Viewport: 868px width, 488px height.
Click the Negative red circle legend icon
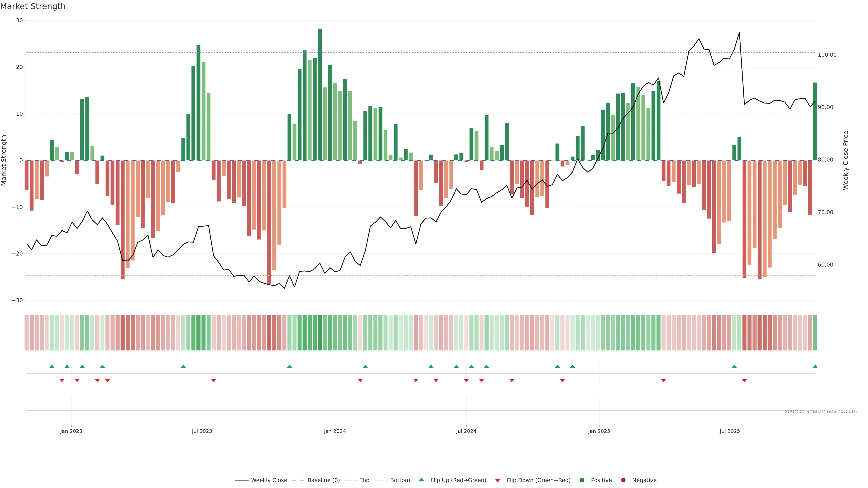(623, 480)
